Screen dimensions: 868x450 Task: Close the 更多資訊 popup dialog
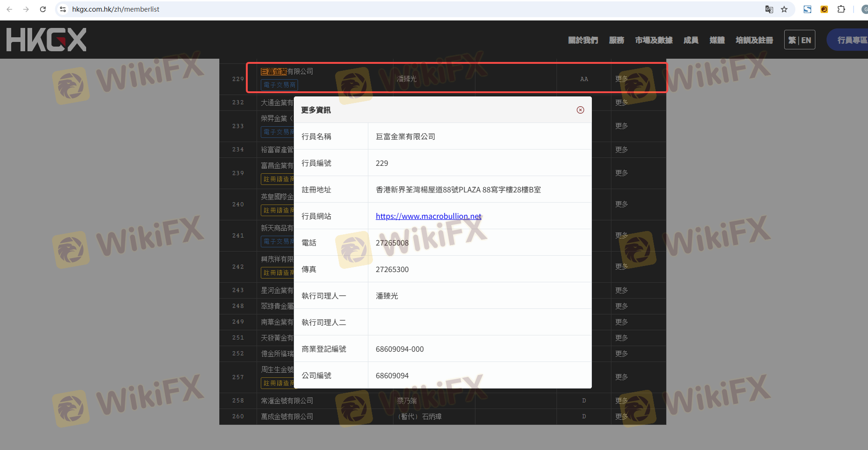580,110
